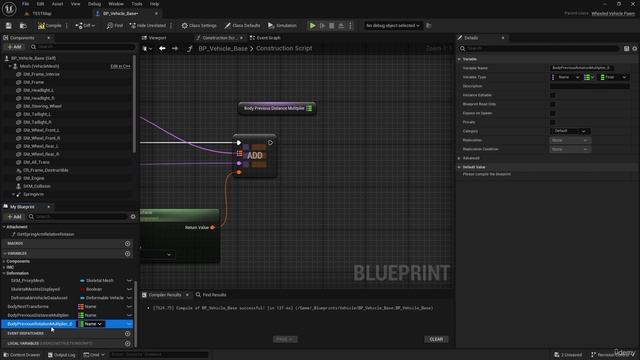The image size is (640, 360).
Task: Click the BP_Vehicle_Base breadcrumb
Action: click(x=223, y=49)
